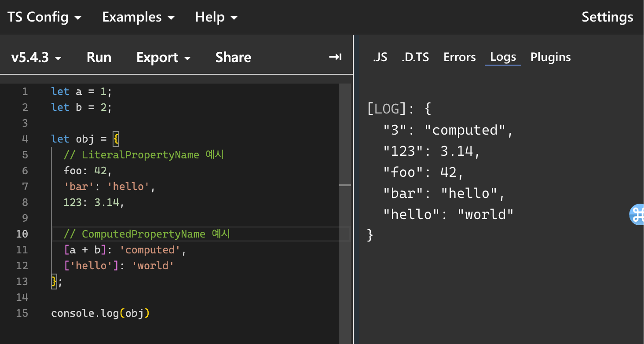Place cursor on 'let a = 1;' line

point(82,91)
